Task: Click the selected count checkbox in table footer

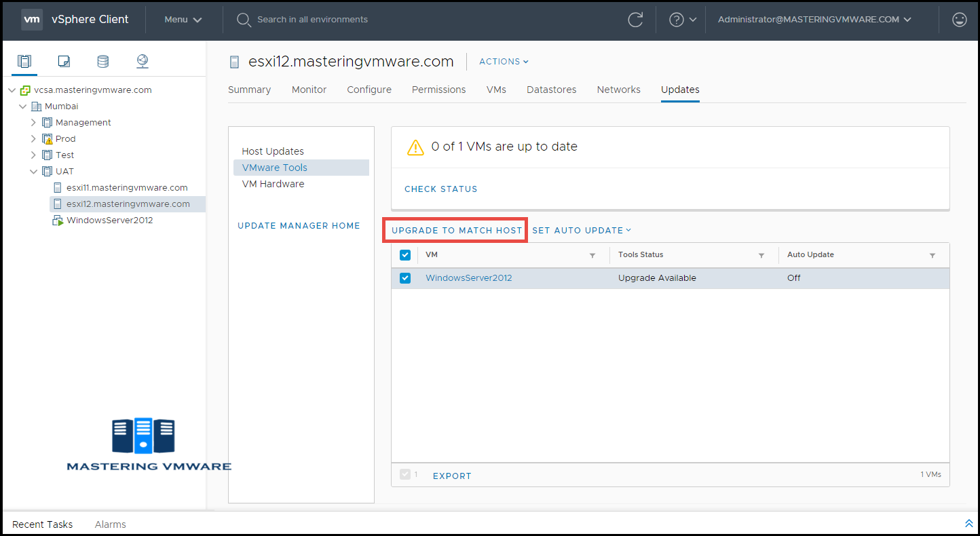Action: (405, 474)
